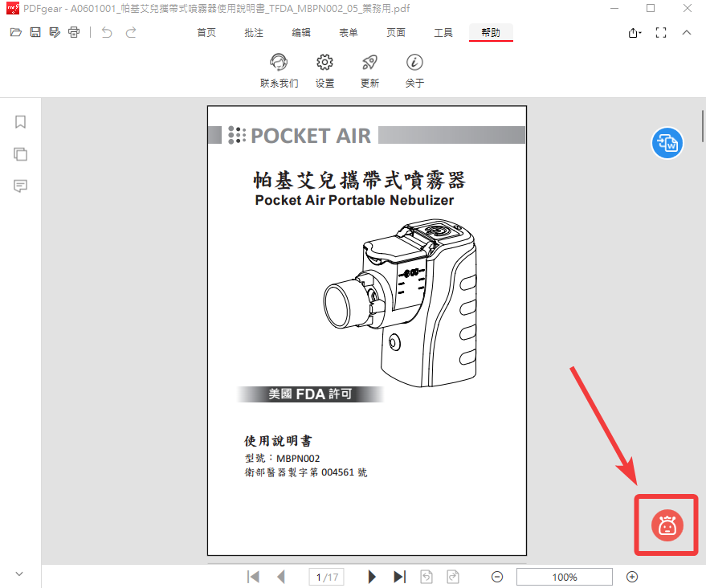Go to the 页面 tab
The width and height of the screenshot is (706, 588).
tap(396, 32)
